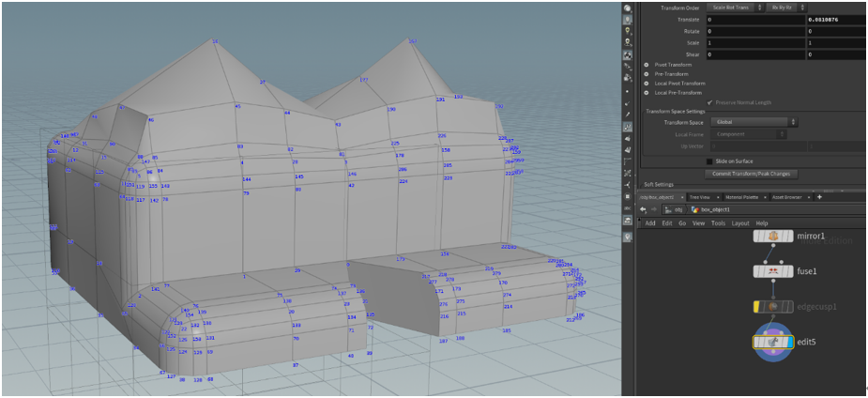Click the first Translate input field
Screen dimensions: 868x398
pyautogui.click(x=754, y=19)
